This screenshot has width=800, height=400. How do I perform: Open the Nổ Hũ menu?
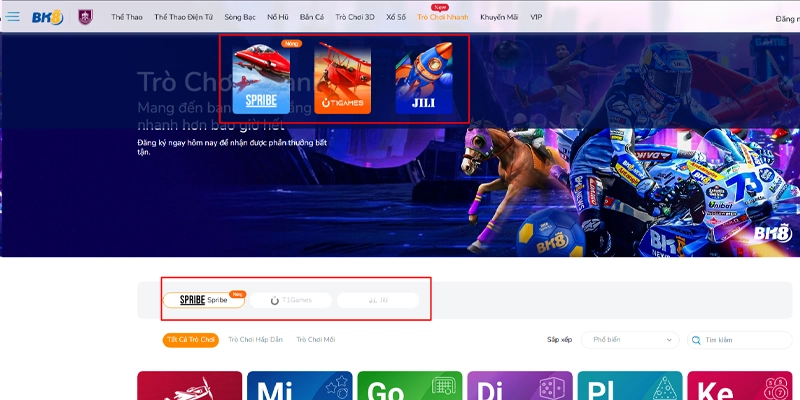(x=278, y=17)
